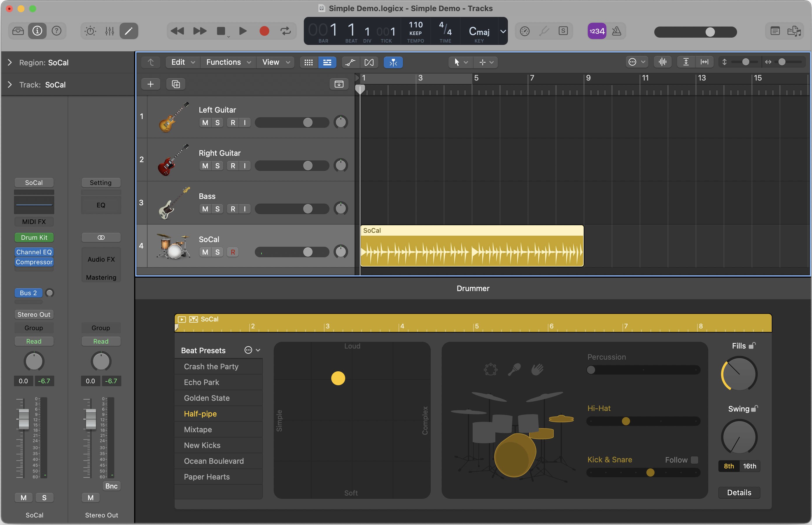Toggle waveform zoom button

coord(662,62)
